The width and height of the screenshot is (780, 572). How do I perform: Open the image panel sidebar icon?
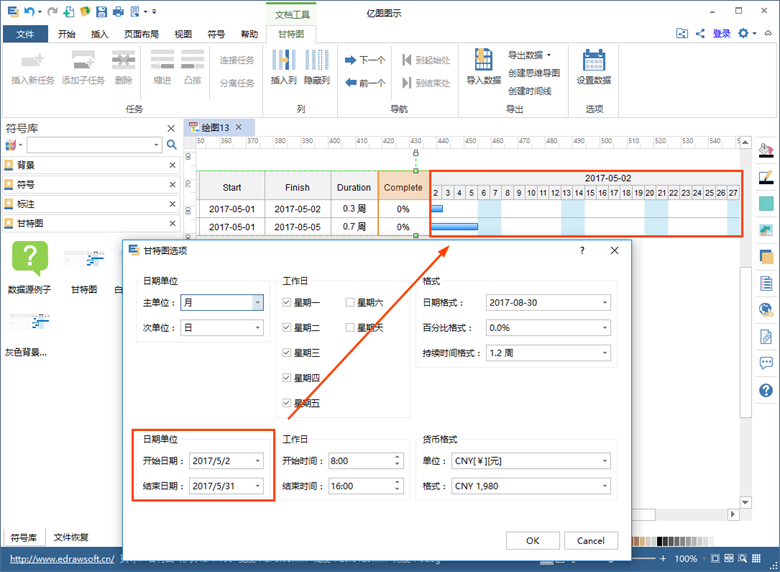(x=766, y=230)
